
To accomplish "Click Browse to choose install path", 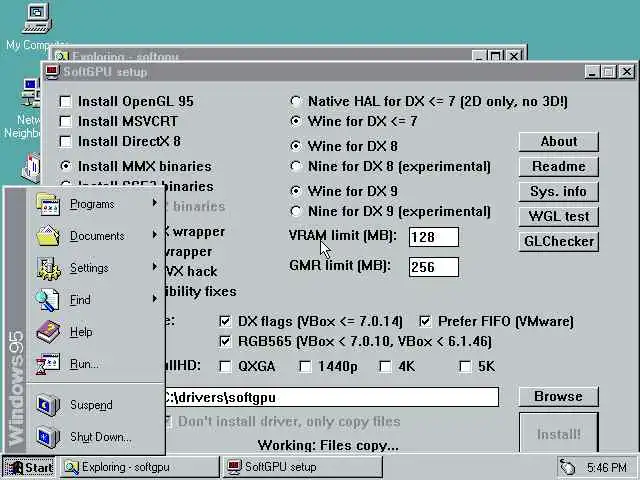I will [x=559, y=396].
